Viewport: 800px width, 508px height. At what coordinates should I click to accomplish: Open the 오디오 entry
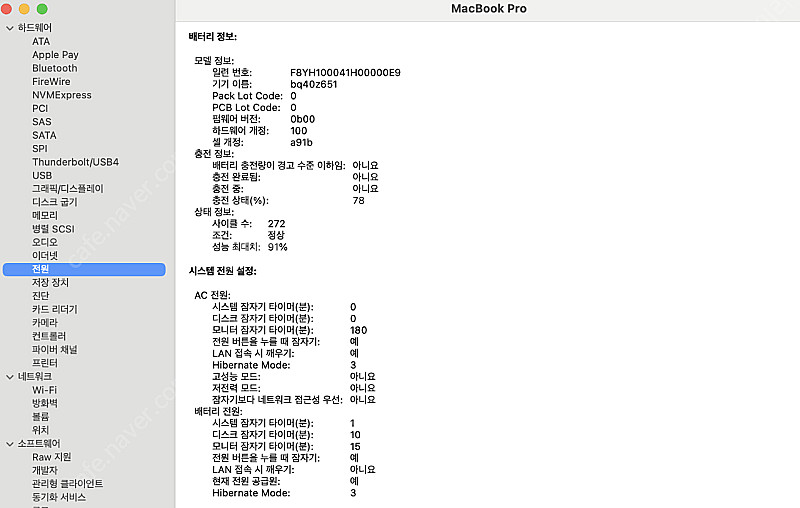45,242
